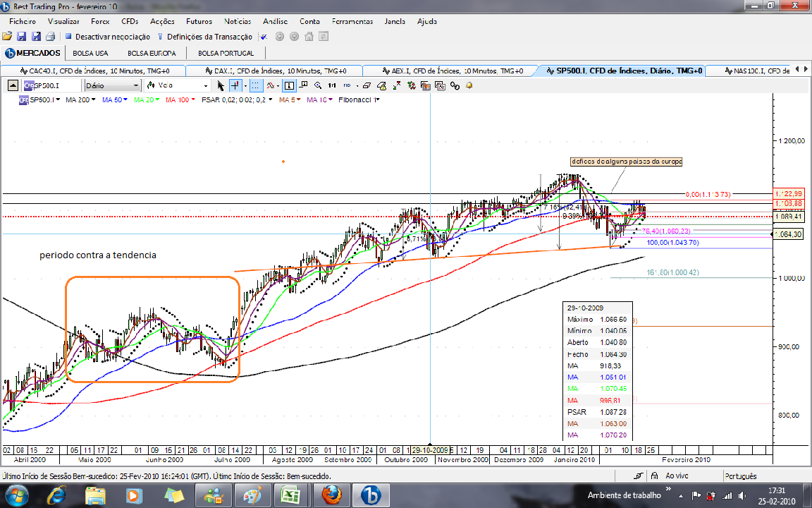The width and height of the screenshot is (812, 508).
Task: Click the warning note icon
Action: 381,85
